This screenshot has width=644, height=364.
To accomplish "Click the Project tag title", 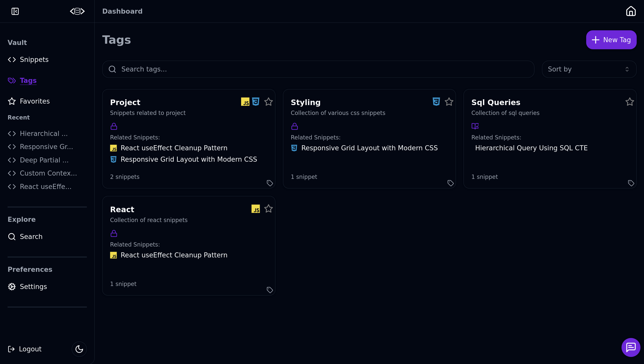I will [x=125, y=102].
